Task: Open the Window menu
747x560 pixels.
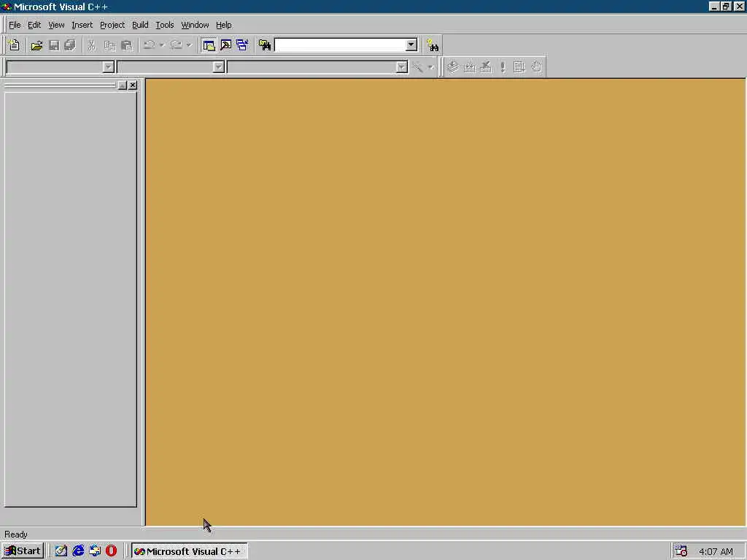Action: [x=195, y=26]
